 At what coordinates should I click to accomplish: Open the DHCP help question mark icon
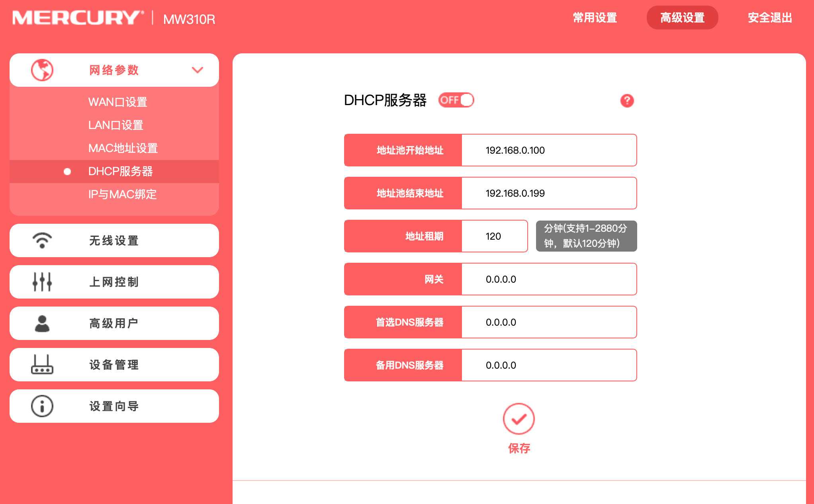click(x=627, y=101)
